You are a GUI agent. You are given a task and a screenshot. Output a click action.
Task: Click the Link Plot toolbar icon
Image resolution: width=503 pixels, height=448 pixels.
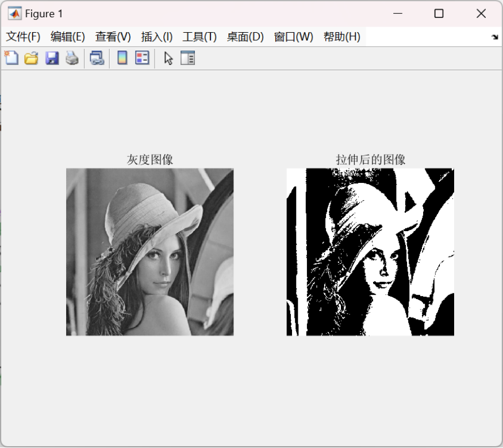[x=97, y=58]
